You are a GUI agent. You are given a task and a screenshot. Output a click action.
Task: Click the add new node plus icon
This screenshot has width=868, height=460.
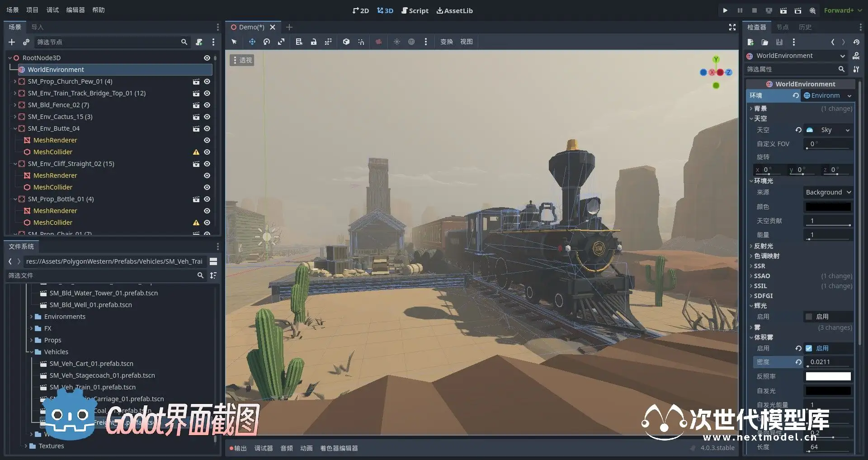pos(12,42)
